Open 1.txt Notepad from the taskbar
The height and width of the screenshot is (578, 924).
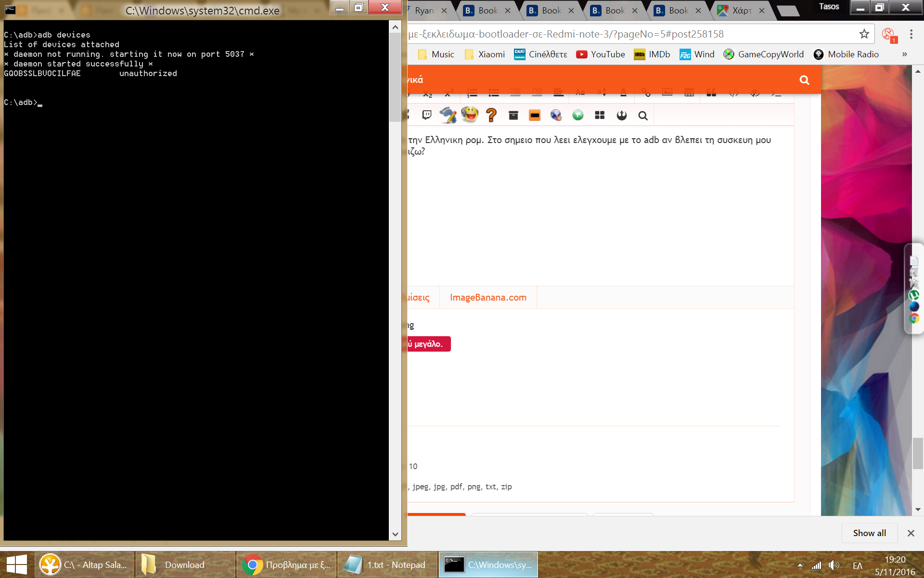coord(386,565)
